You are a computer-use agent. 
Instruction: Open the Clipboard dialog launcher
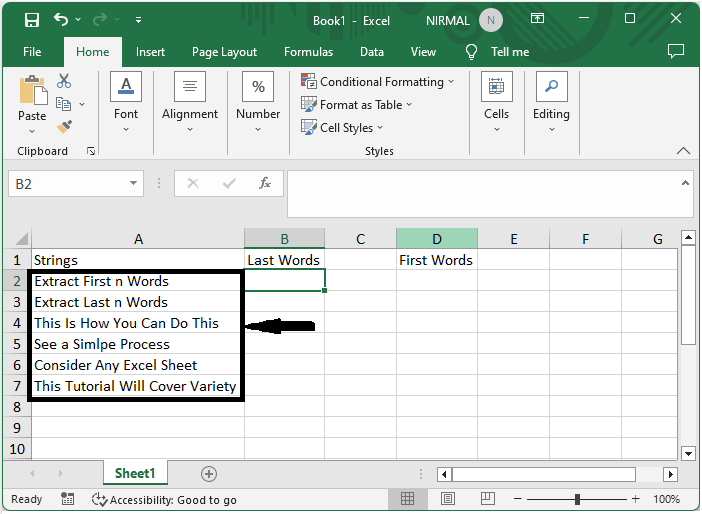91,151
